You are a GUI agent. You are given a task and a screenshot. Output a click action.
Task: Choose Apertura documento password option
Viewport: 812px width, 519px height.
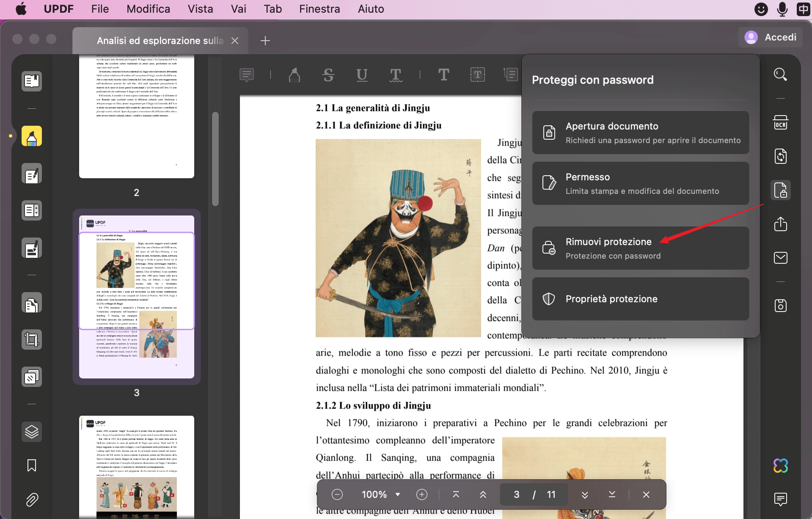click(641, 133)
